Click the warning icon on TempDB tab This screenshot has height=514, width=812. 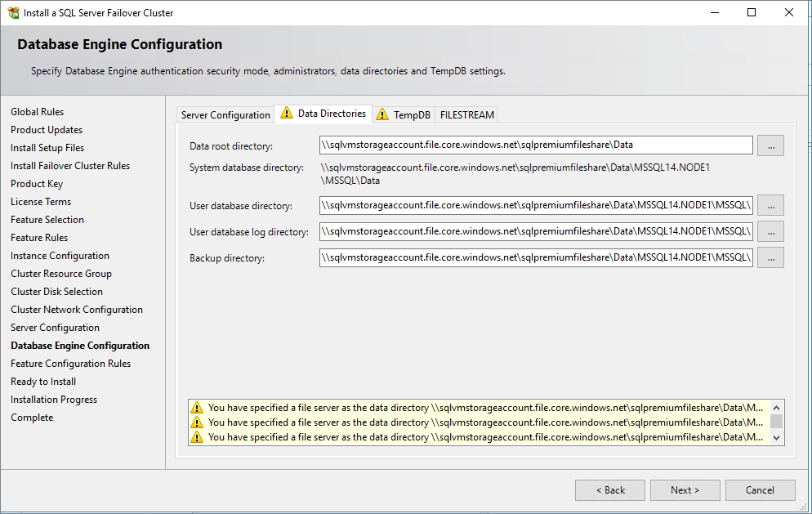pos(381,114)
